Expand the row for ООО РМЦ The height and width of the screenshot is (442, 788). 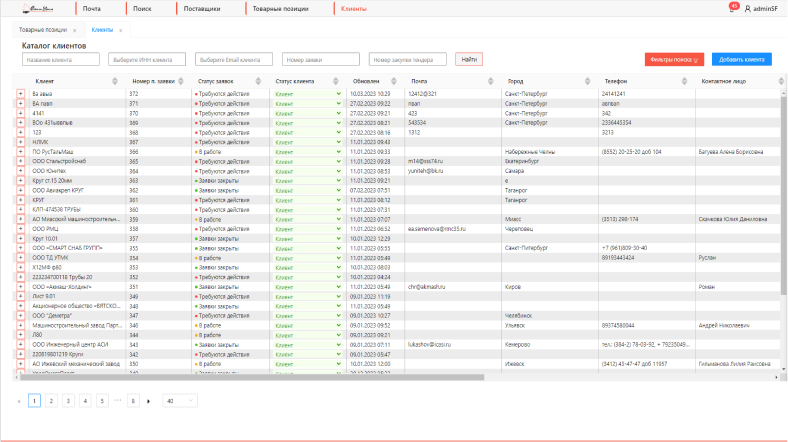[x=21, y=229]
